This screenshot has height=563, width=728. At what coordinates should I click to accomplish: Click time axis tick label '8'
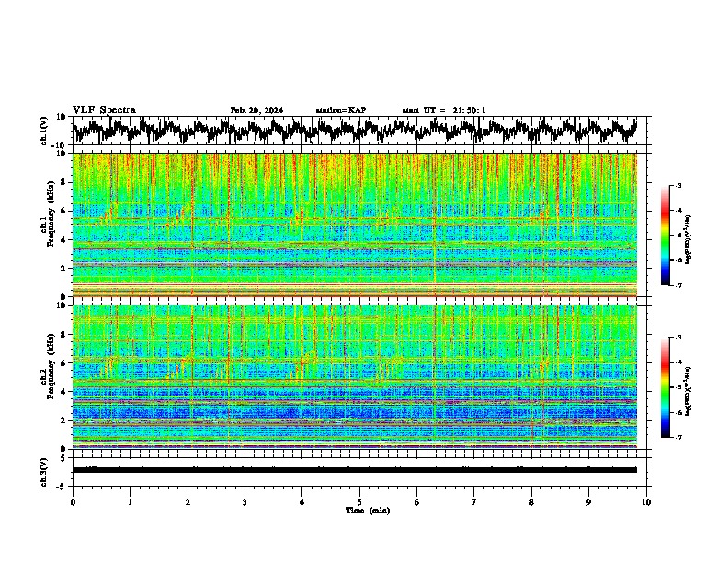(x=531, y=502)
